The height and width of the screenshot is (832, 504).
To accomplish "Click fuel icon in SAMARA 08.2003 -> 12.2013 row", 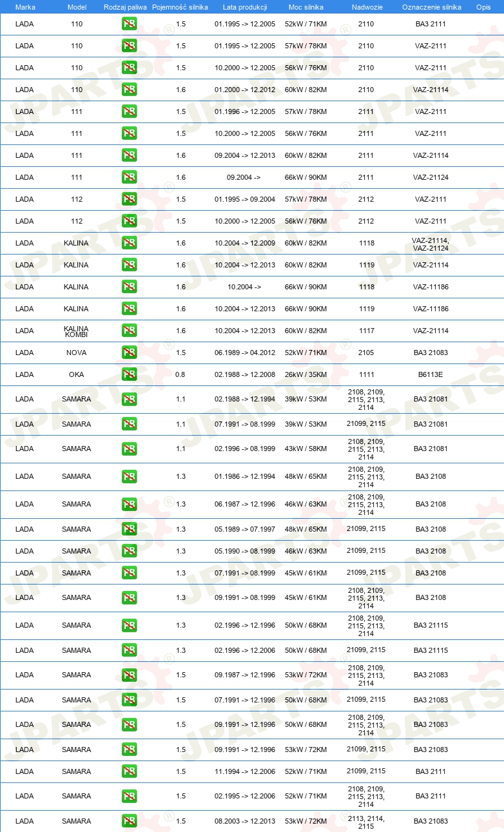I will pyautogui.click(x=129, y=822).
